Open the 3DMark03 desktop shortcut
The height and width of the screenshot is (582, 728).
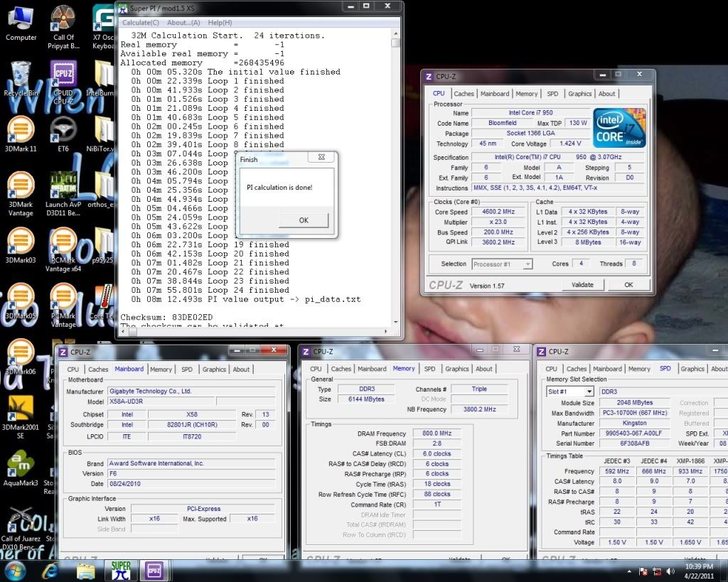pos(21,246)
